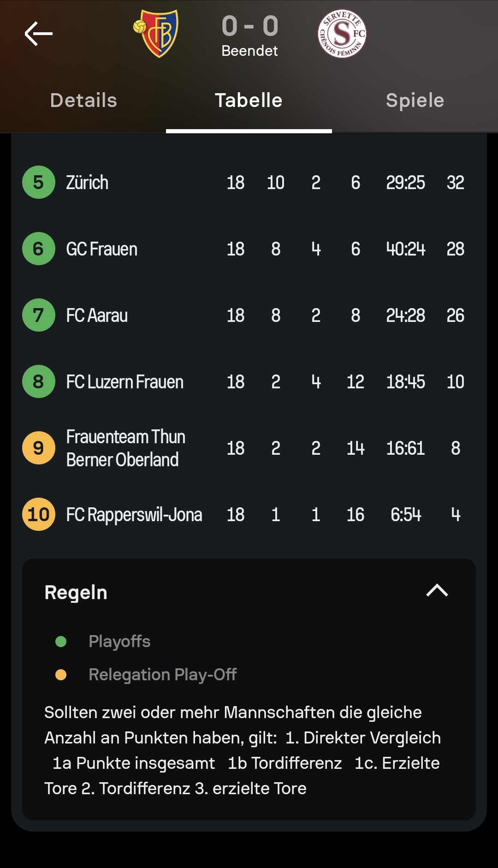Select the Tabelle tab
The height and width of the screenshot is (868, 498).
(249, 101)
